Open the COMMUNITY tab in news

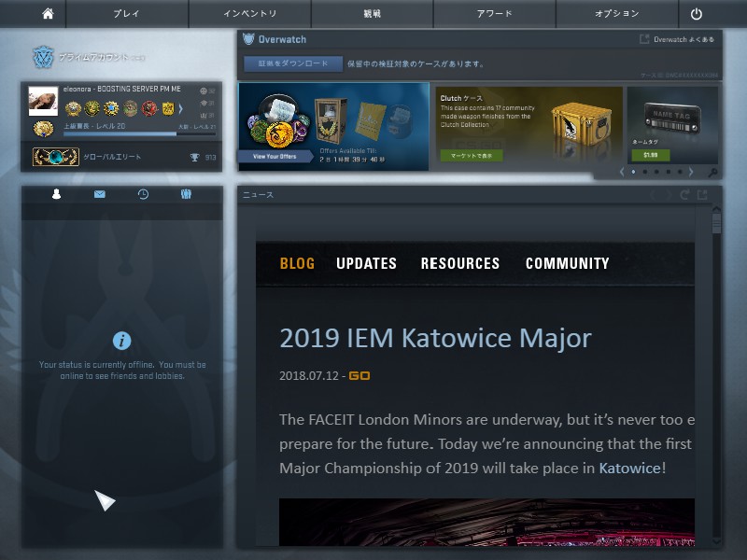coord(568,263)
